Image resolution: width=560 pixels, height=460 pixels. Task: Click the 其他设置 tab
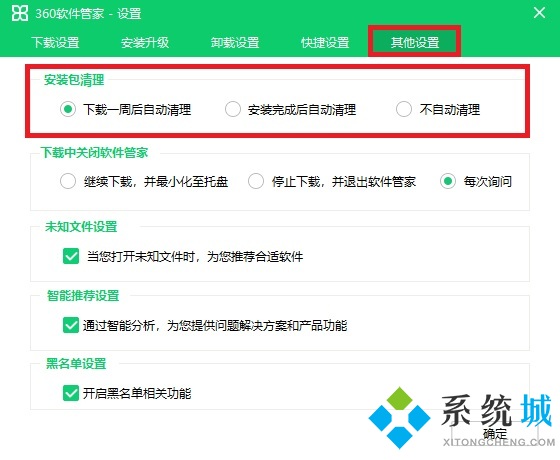tap(415, 42)
